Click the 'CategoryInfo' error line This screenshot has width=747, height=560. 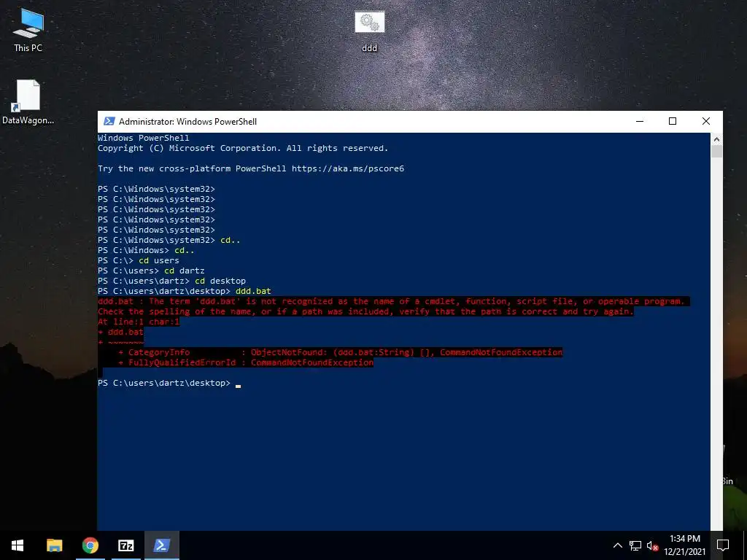(x=340, y=352)
